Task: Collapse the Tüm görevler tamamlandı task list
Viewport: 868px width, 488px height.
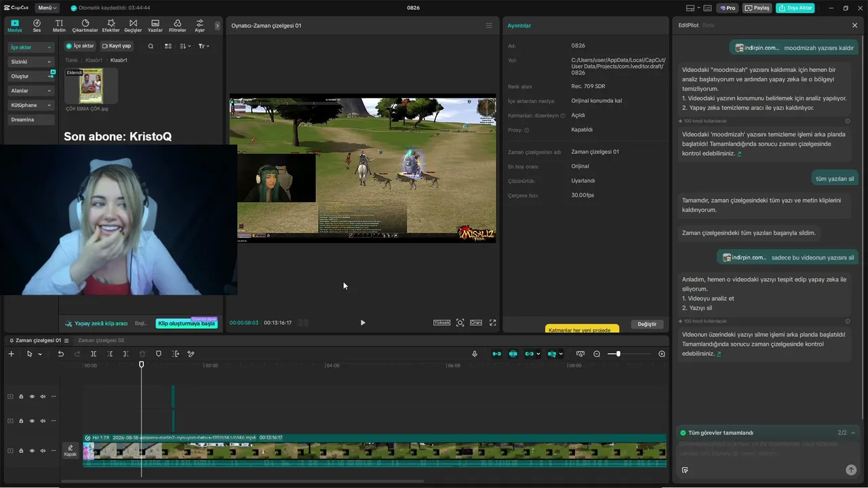Action: tap(853, 432)
